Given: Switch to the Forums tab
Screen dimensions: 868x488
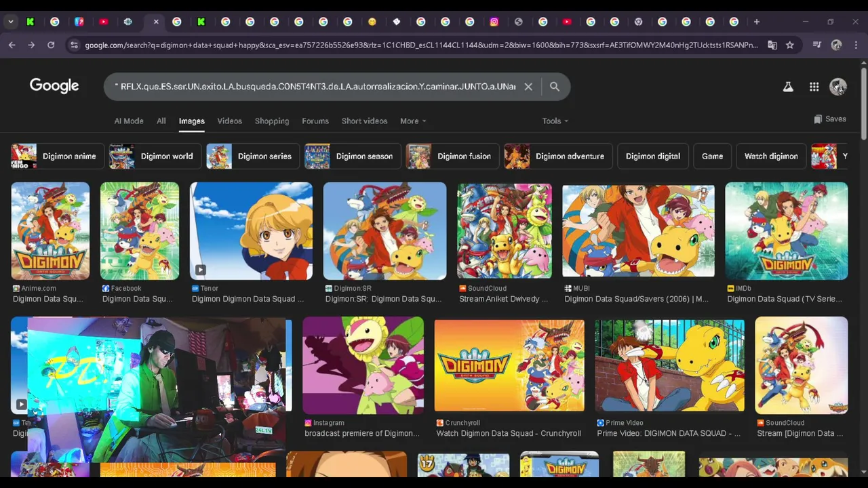Looking at the screenshot, I should coord(315,121).
